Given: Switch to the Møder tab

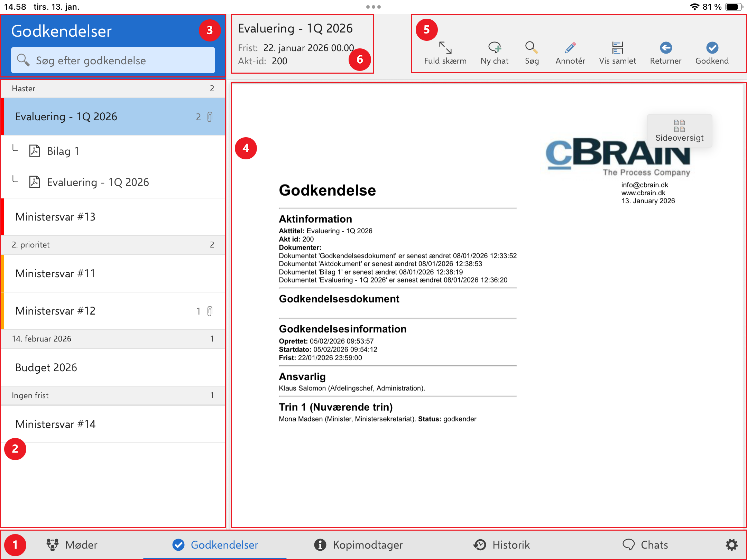Looking at the screenshot, I should coord(72,545).
